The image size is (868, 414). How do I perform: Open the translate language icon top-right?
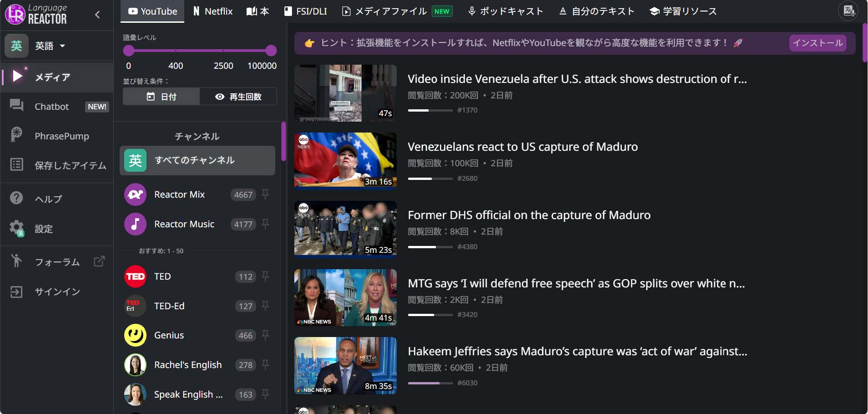point(848,11)
